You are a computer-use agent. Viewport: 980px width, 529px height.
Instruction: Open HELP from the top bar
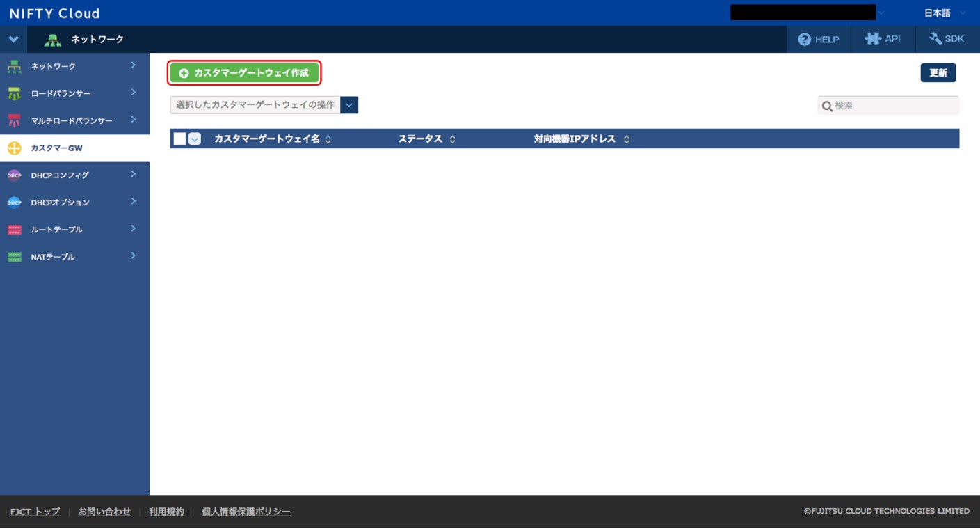tap(819, 40)
